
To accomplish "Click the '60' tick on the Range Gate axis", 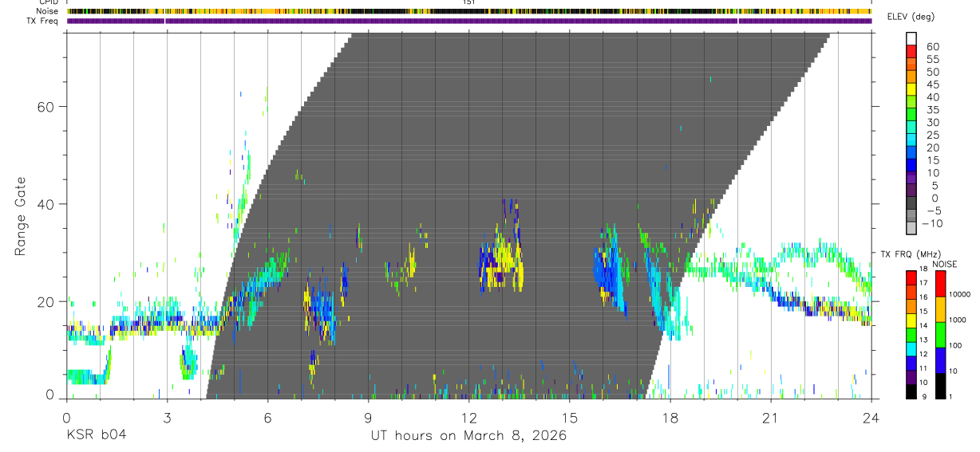I will pos(45,107).
